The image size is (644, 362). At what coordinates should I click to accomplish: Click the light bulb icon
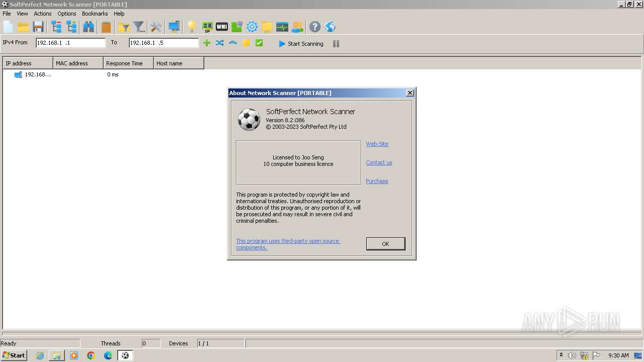click(x=192, y=27)
